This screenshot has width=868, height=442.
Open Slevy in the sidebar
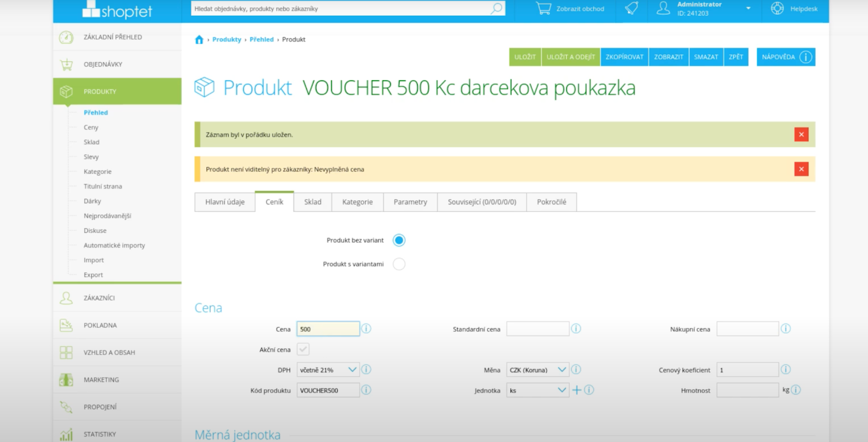click(x=91, y=157)
